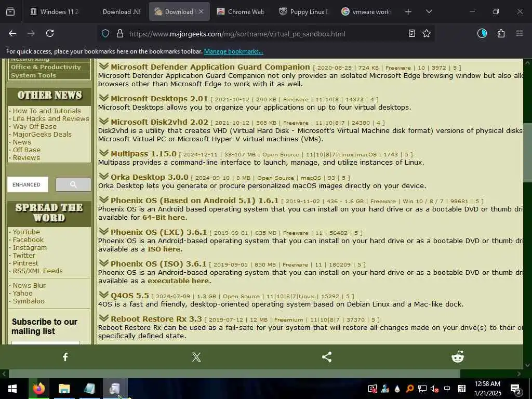Image resolution: width=532 pixels, height=399 pixels.
Task: Click executable here link
Action: point(179,281)
